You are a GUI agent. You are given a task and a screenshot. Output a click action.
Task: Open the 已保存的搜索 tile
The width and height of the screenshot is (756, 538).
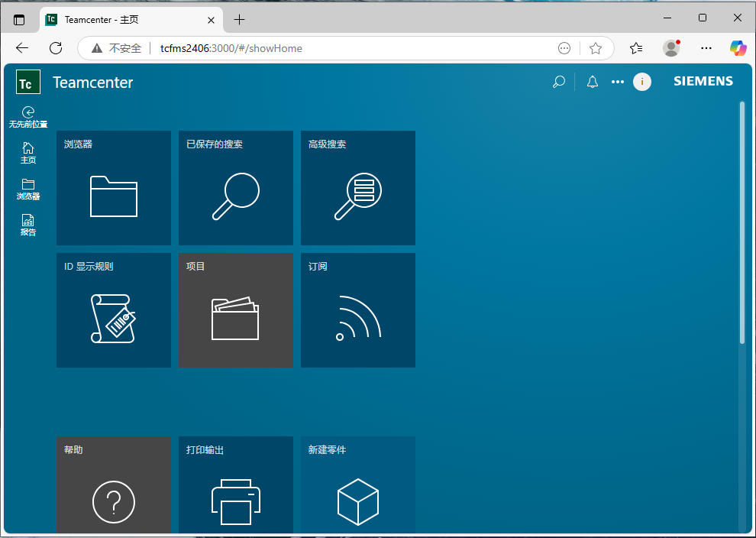coord(236,188)
